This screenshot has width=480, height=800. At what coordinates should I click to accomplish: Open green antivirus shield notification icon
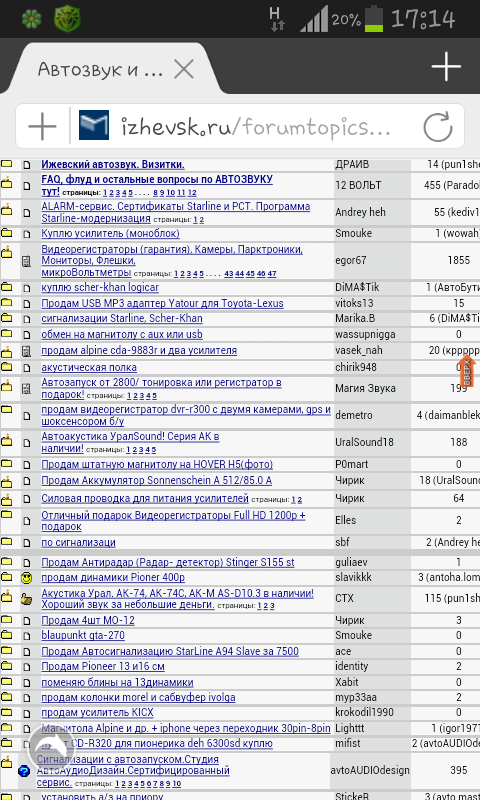(x=67, y=19)
